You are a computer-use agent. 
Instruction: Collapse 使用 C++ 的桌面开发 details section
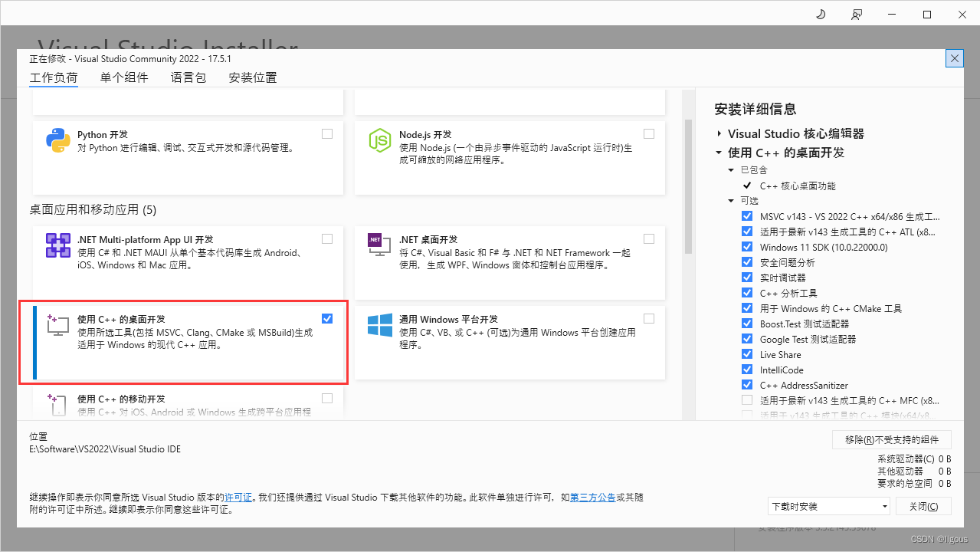719,153
